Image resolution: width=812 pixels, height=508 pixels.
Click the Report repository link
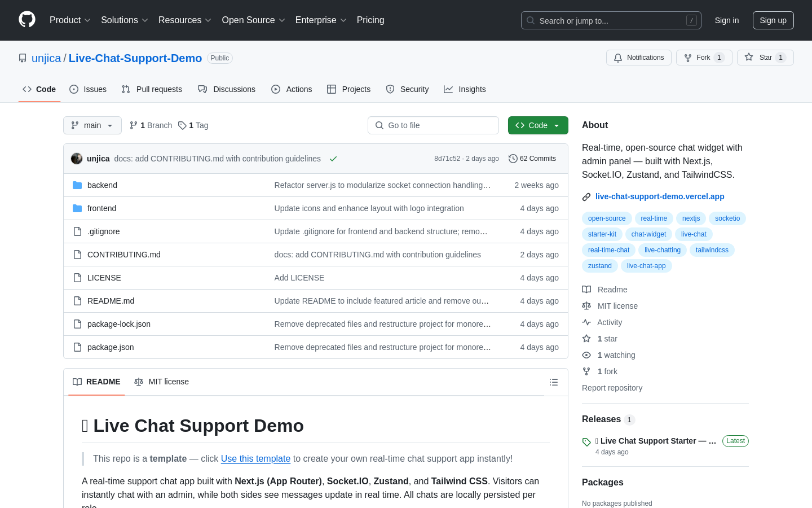[x=612, y=388]
